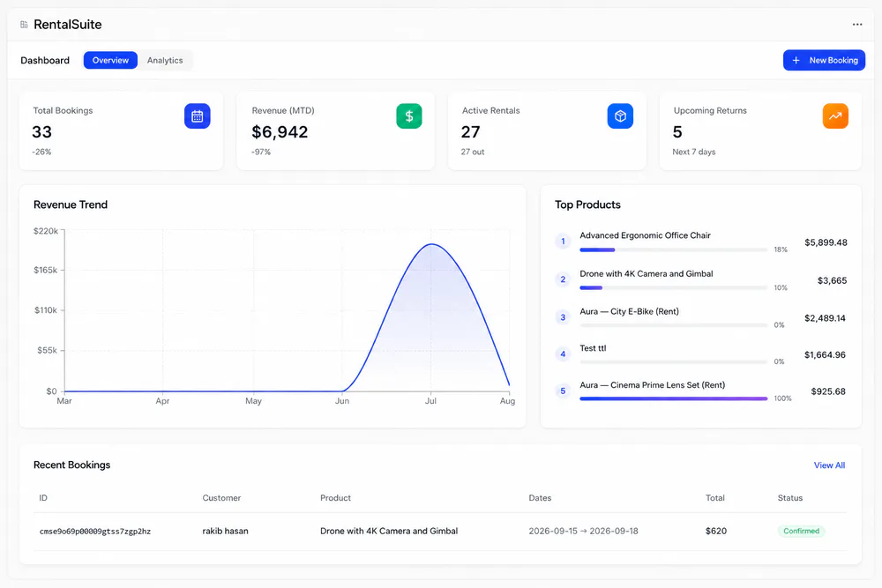Click the Revenue MTD value $6,942
The width and height of the screenshot is (882, 588).
[x=280, y=132]
